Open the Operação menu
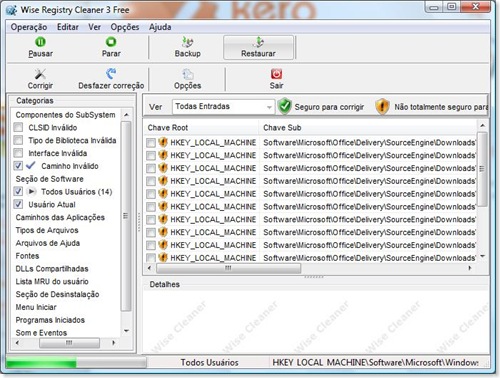 click(29, 27)
